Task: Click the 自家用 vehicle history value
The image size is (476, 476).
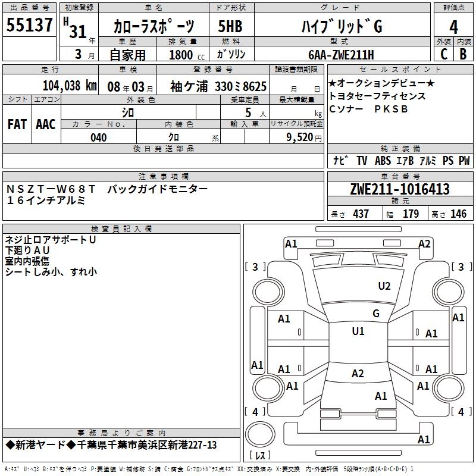Action: point(127,55)
